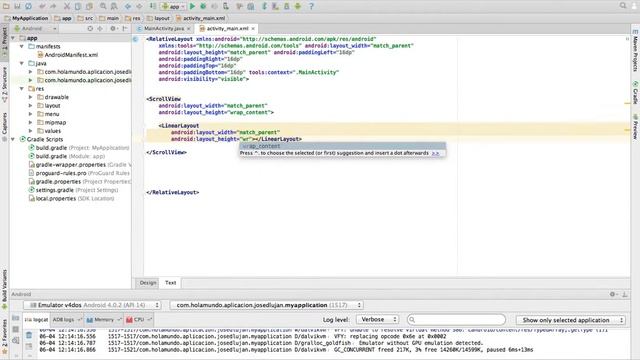Click the Help question mark icon

click(x=311, y=6)
